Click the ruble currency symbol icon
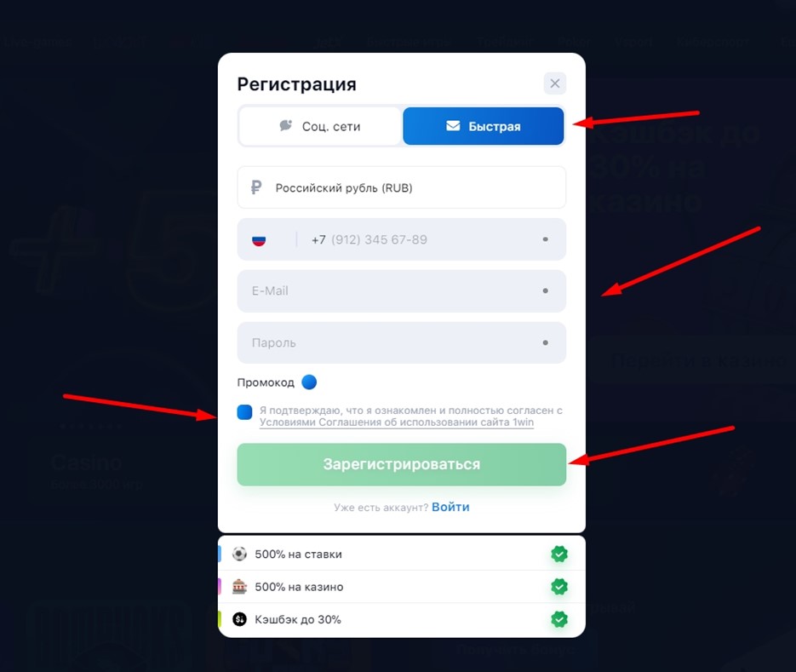 coord(256,187)
